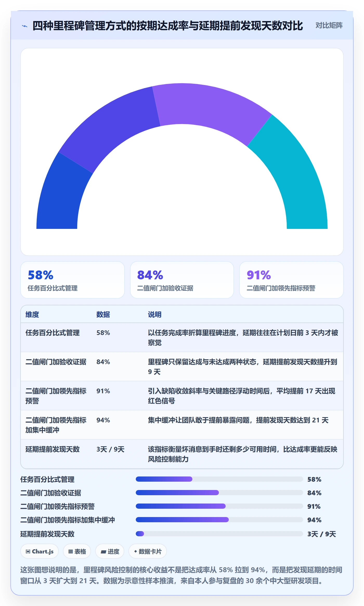This screenshot has width=364, height=606.
Task: Click the 维度 table column header
Action: [32, 314]
